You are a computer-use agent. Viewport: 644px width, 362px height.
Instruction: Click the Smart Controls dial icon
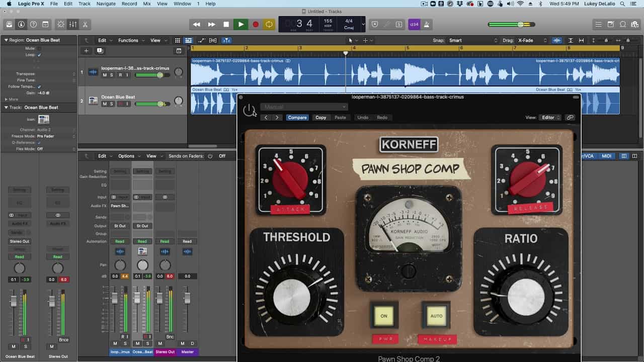pos(61,24)
